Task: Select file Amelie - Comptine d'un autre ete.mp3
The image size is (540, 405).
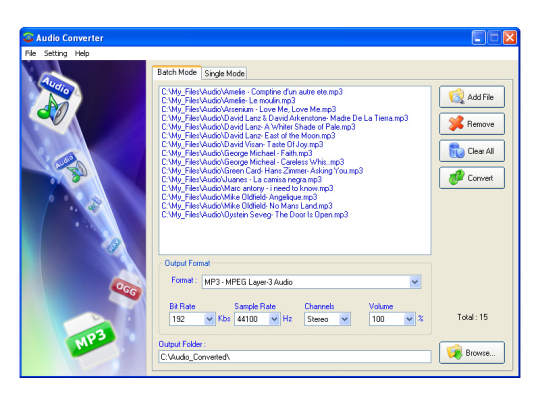Action: pyautogui.click(x=252, y=92)
